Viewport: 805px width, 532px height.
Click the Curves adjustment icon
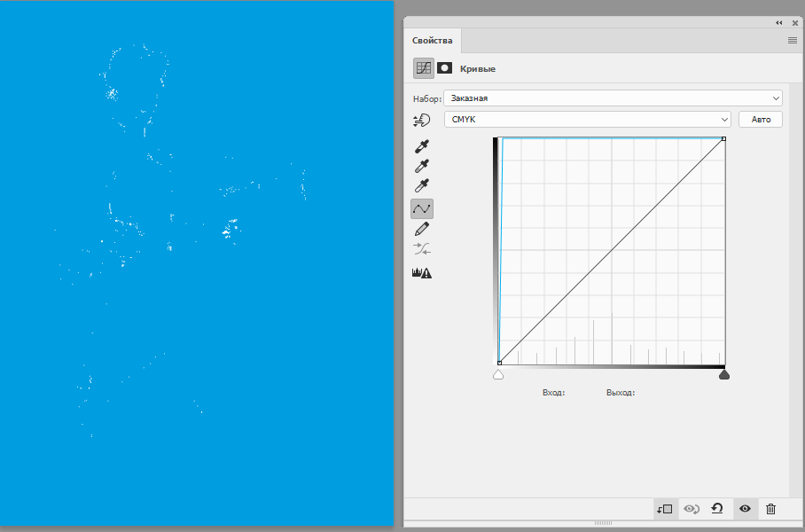pyautogui.click(x=424, y=67)
